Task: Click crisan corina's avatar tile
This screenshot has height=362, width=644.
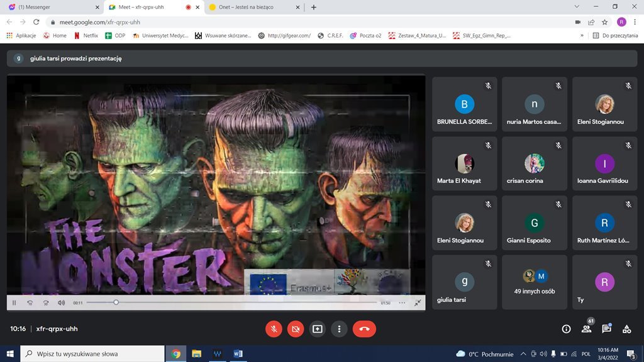Action: pyautogui.click(x=535, y=163)
